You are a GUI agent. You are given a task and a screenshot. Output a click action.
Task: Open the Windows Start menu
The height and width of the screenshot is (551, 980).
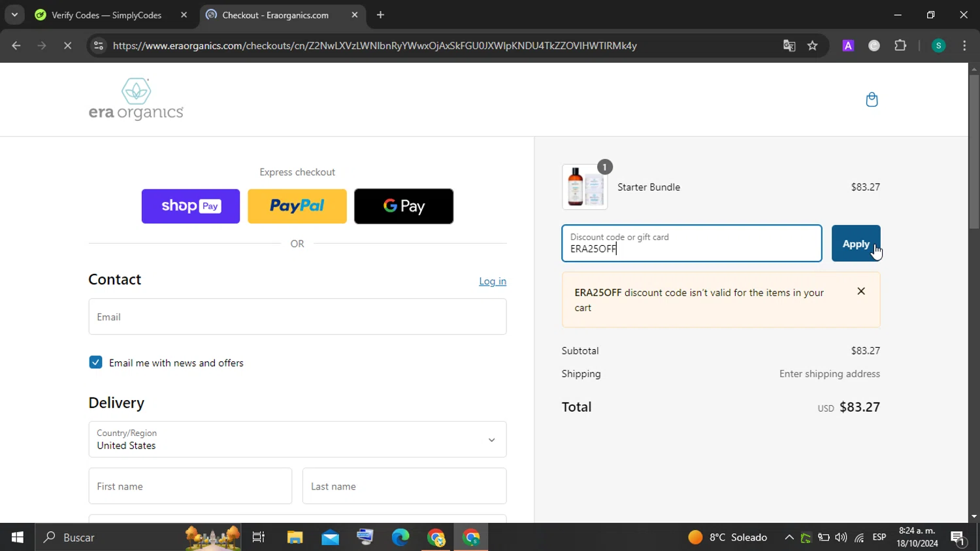(x=18, y=537)
